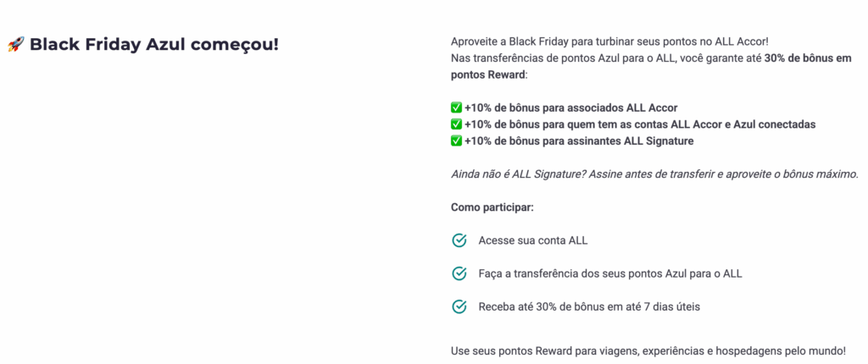Select the ALL Accor e Azul conectadas bonus line
The height and width of the screenshot is (364, 868).
639,124
